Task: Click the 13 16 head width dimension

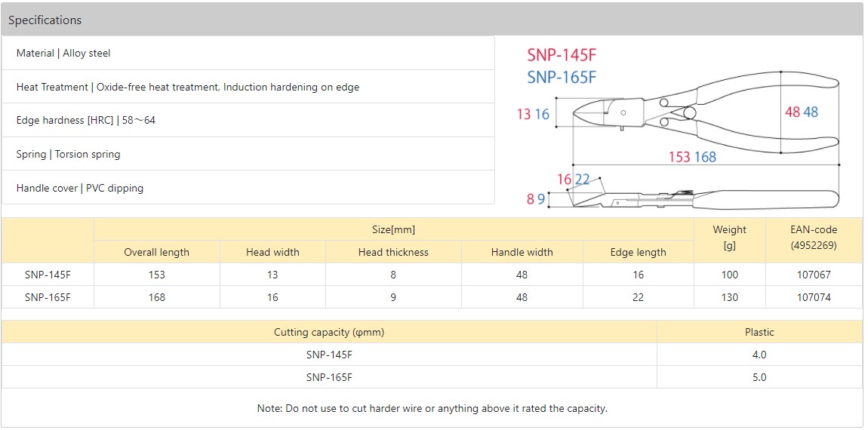Action: point(533,115)
